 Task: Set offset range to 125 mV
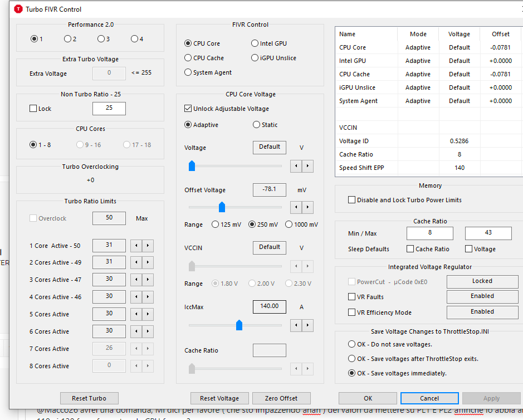pyautogui.click(x=215, y=224)
